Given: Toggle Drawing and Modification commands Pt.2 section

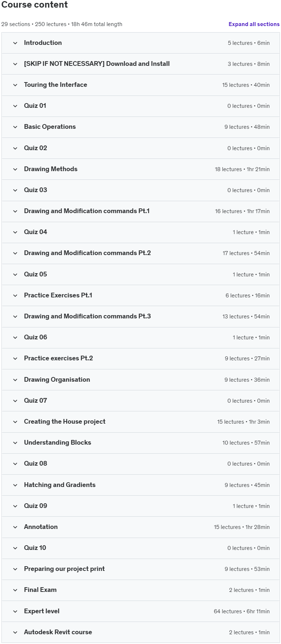Looking at the screenshot, I should [87, 253].
